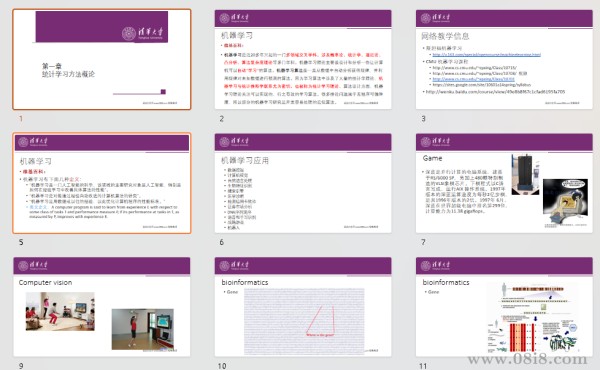Click slide number label "3"

(423, 119)
